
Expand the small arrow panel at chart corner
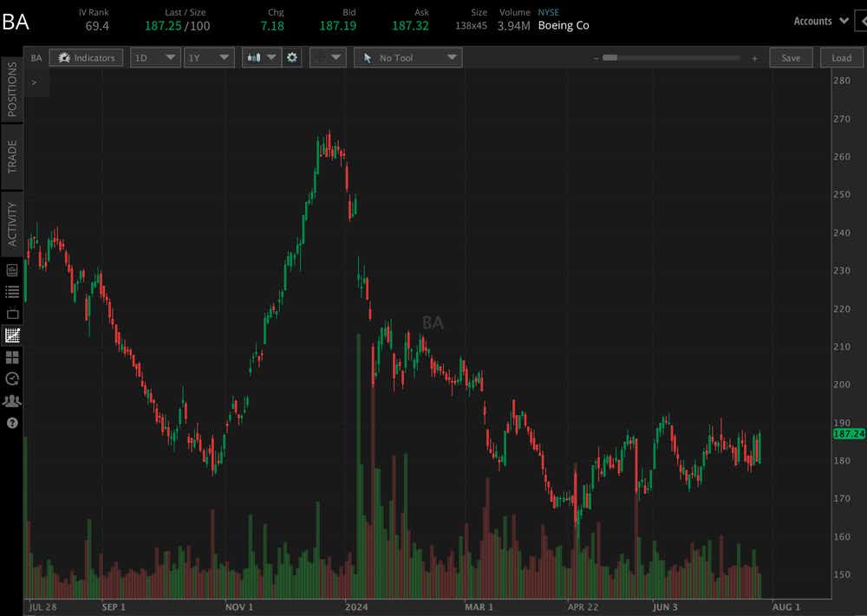[35, 82]
